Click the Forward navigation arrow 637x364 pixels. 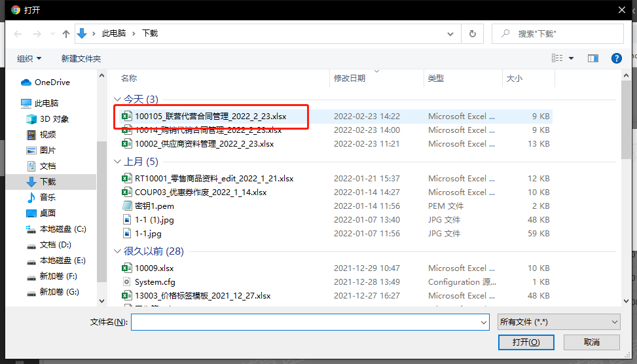tap(37, 34)
